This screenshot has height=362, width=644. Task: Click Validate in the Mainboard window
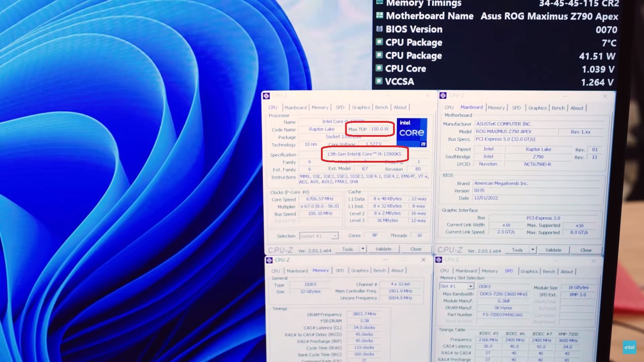pyautogui.click(x=553, y=250)
